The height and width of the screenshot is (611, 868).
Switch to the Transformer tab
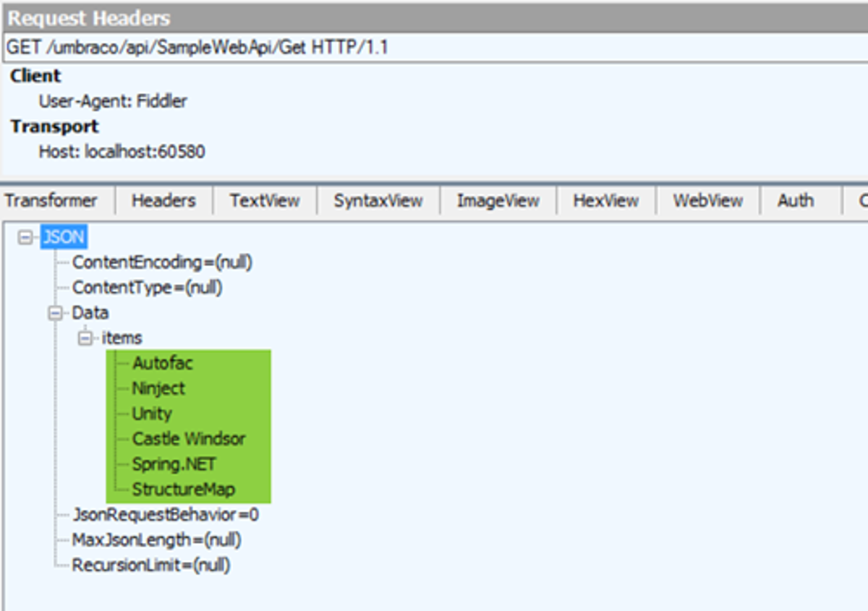tap(51, 201)
